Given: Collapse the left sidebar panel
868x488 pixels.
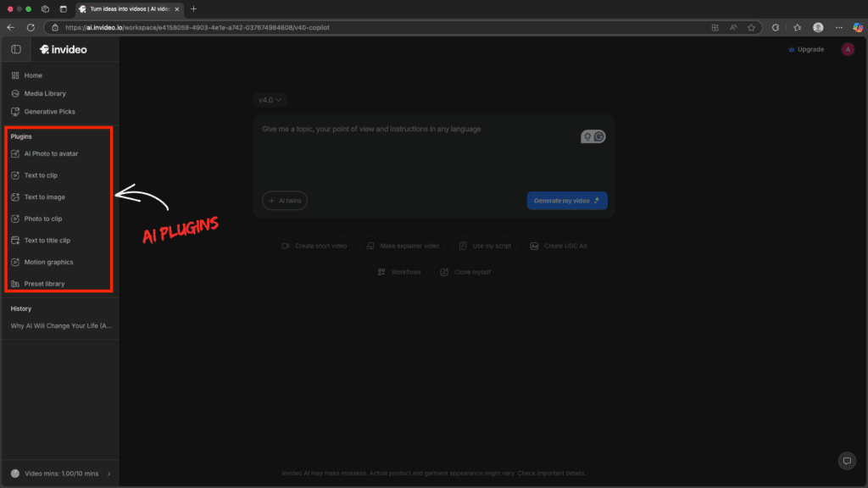Looking at the screenshot, I should 14,48.
